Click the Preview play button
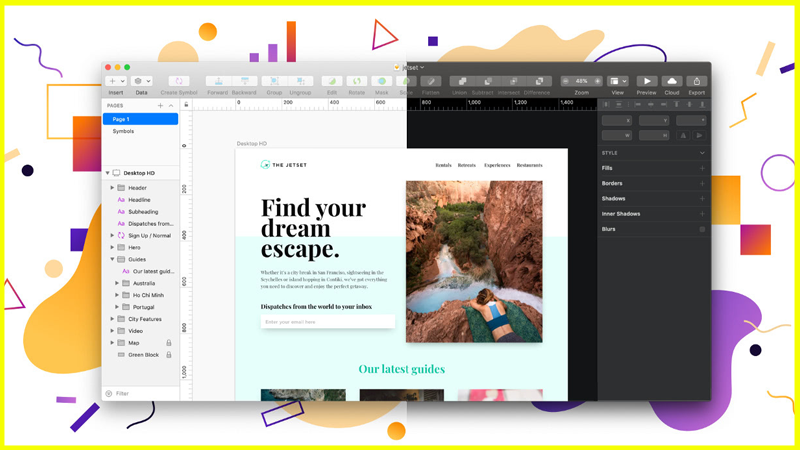The width and height of the screenshot is (800, 450). click(647, 81)
